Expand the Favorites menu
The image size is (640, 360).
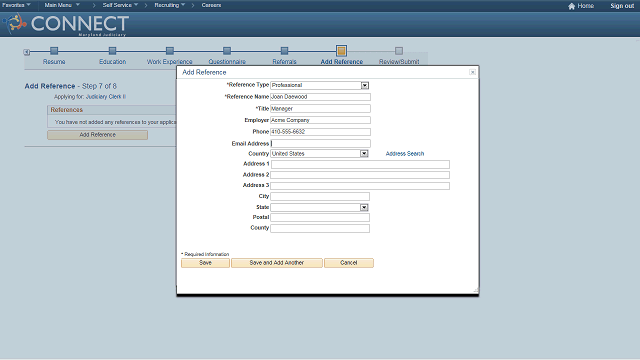(x=16, y=5)
